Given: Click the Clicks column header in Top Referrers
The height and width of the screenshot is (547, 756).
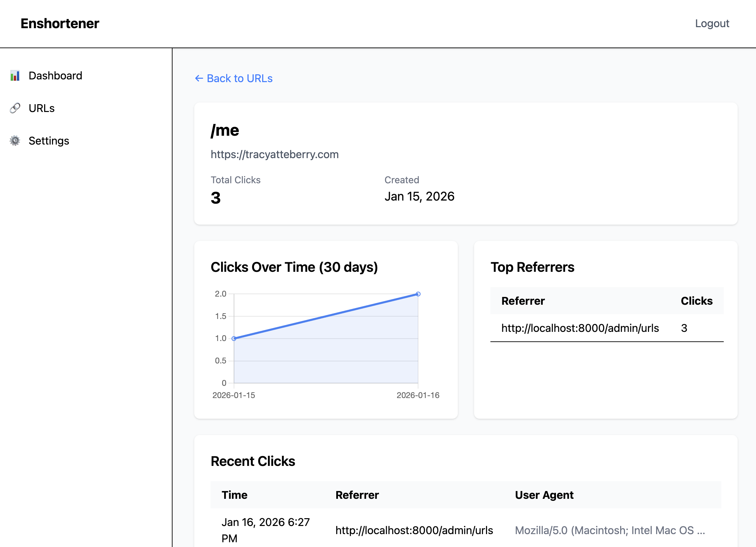Looking at the screenshot, I should click(696, 301).
